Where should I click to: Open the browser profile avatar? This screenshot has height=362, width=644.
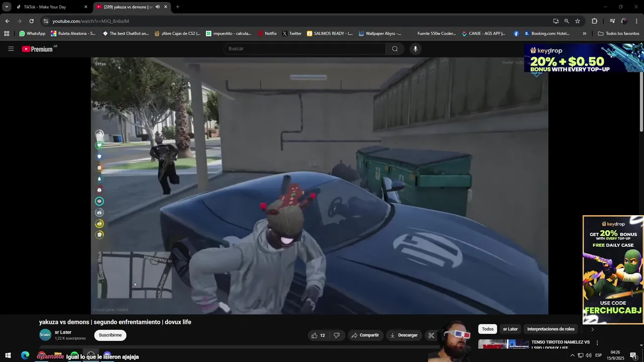point(624,21)
